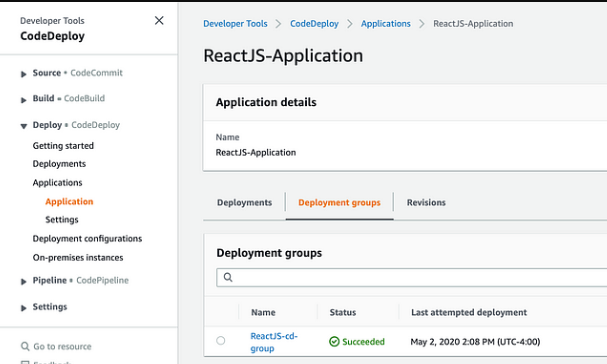607x364 pixels.
Task: Expand the Build CodeBuild section
Action: [24, 100]
